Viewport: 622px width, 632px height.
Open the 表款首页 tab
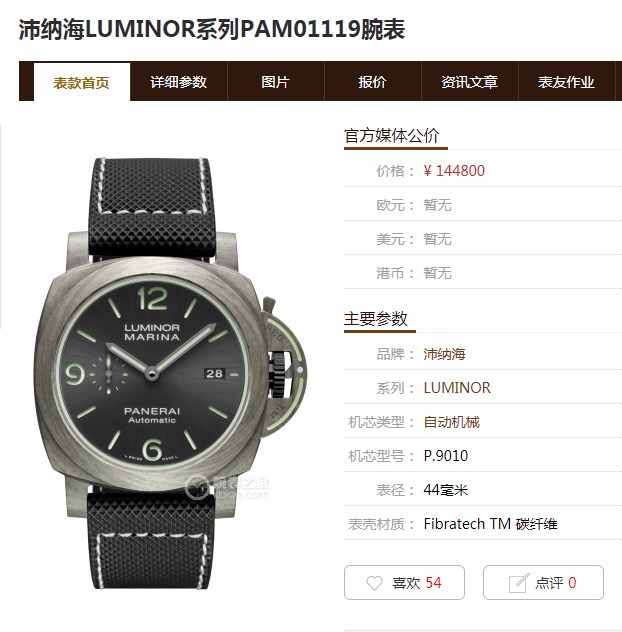coord(82,82)
